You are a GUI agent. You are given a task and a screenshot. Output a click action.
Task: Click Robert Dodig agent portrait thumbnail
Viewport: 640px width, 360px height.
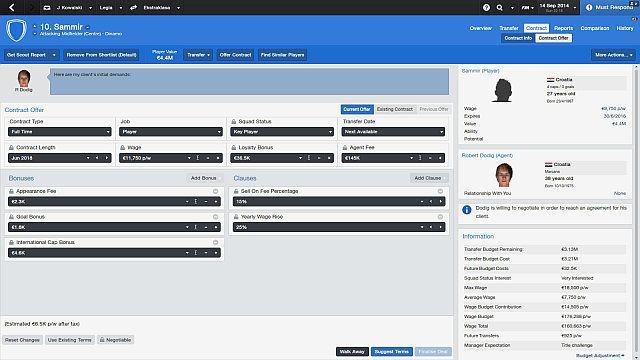point(504,175)
